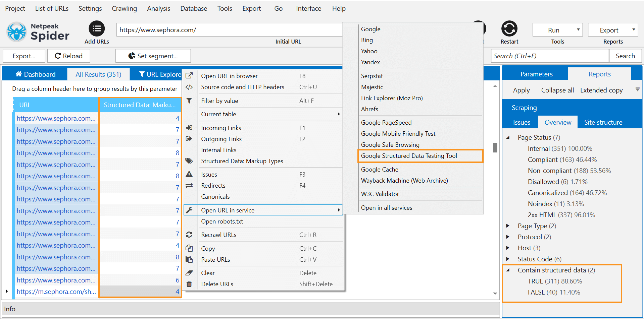This screenshot has width=644, height=319.
Task: Open the reports panel options dropdown triangle
Action: point(637,89)
